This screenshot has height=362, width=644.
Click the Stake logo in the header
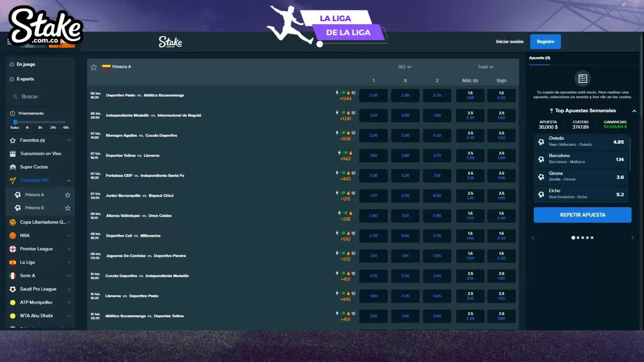pos(170,42)
